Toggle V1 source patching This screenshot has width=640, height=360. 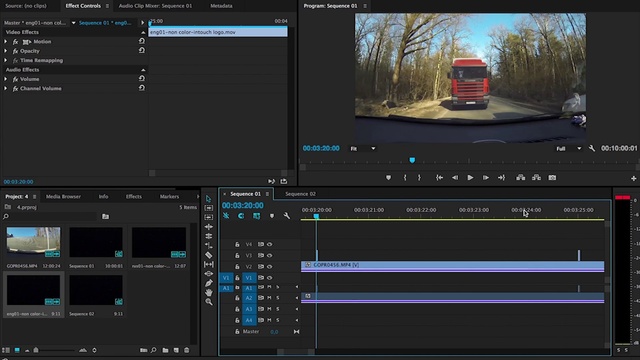pos(226,278)
